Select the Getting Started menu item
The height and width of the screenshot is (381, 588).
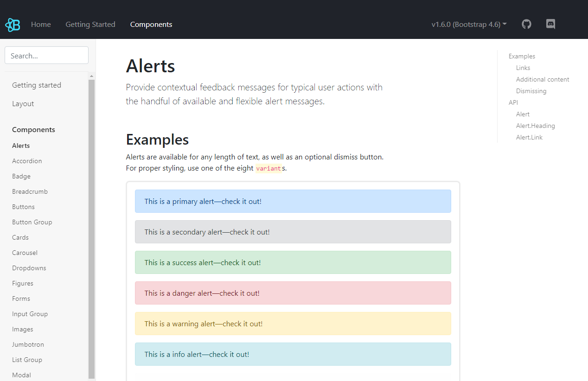pyautogui.click(x=90, y=24)
